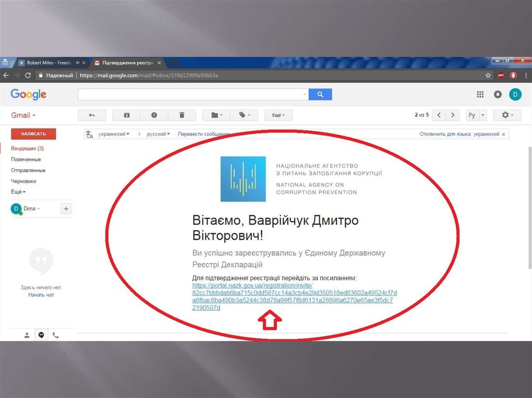Screen dimensions: 532x398
Task: Click the browser address bar URL
Action: tap(149, 75)
